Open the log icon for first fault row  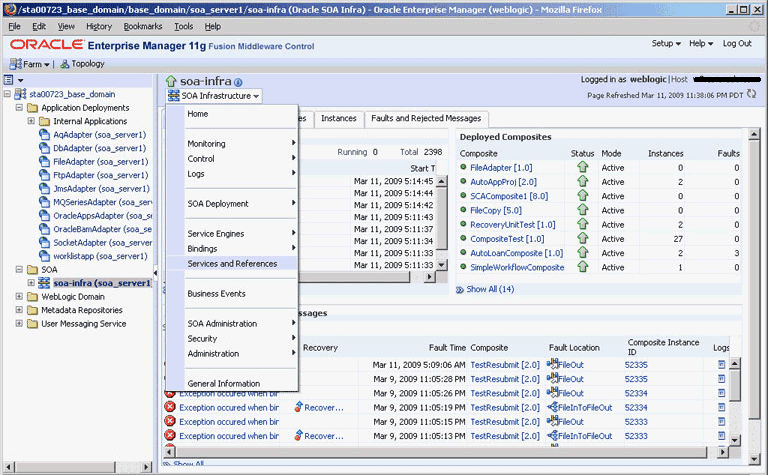coord(722,365)
